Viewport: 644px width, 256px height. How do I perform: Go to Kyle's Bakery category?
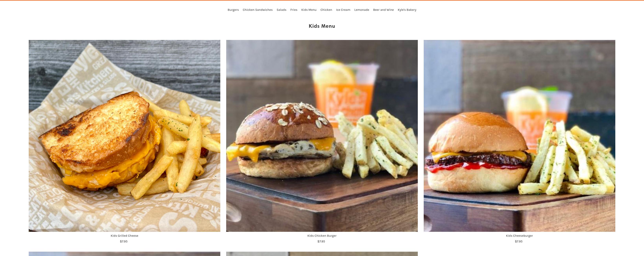(x=407, y=10)
